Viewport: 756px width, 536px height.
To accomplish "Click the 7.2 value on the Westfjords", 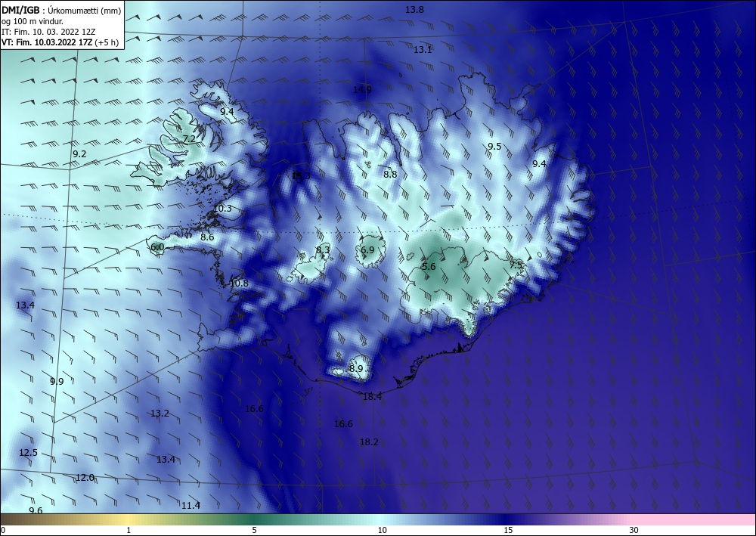I will pyautogui.click(x=189, y=139).
